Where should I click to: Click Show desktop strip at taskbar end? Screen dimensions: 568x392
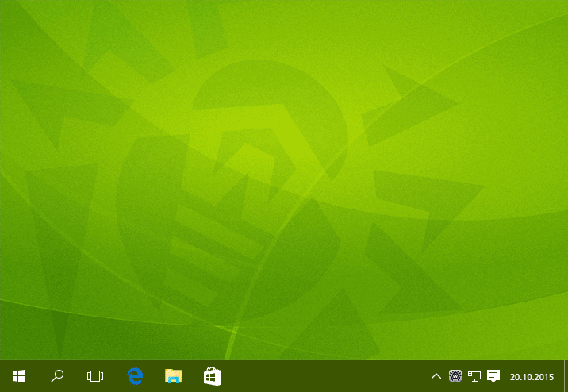[566, 376]
